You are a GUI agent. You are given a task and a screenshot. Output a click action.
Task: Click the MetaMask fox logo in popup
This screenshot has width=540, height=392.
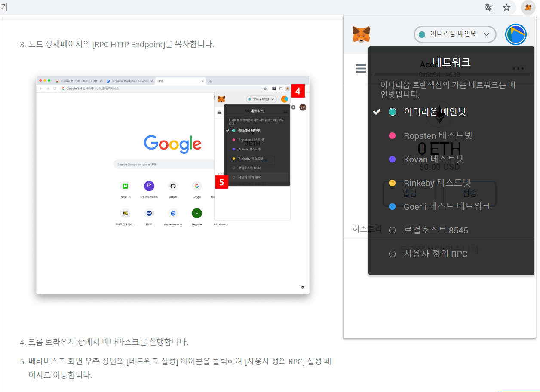[x=361, y=34]
